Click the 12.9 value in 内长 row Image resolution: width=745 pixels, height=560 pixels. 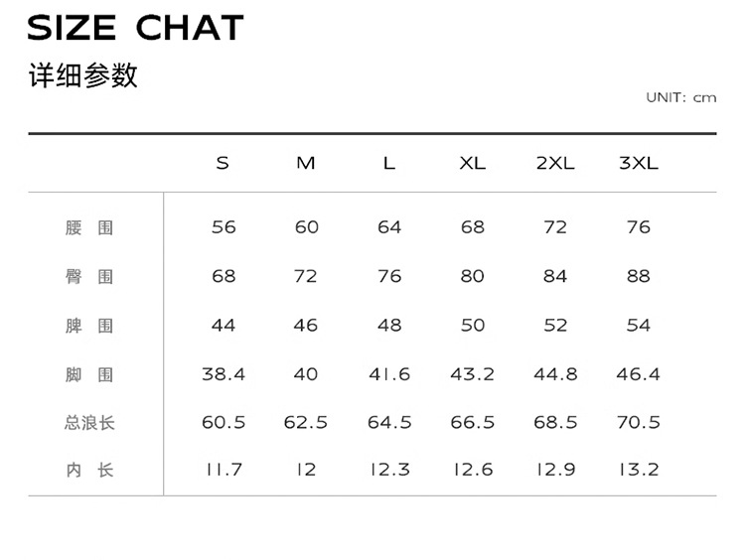point(555,470)
